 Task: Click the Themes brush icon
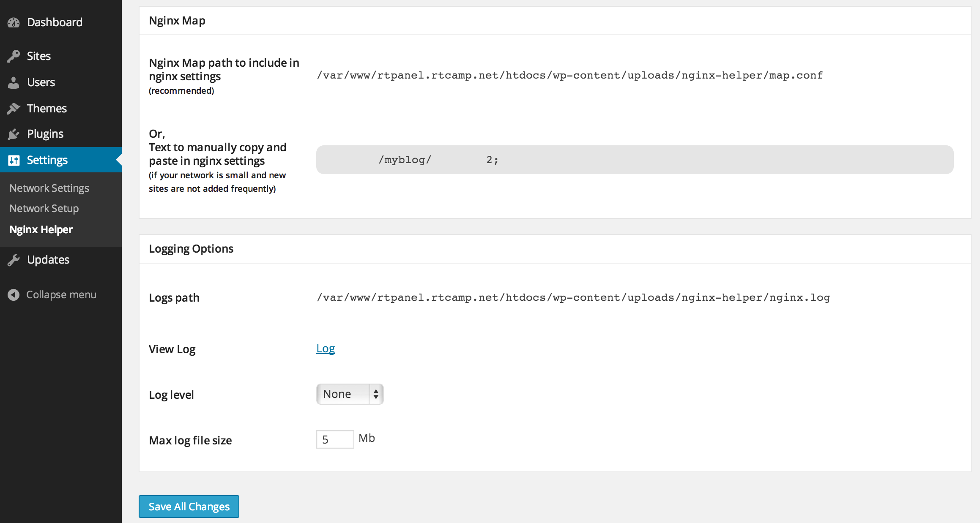pos(14,109)
